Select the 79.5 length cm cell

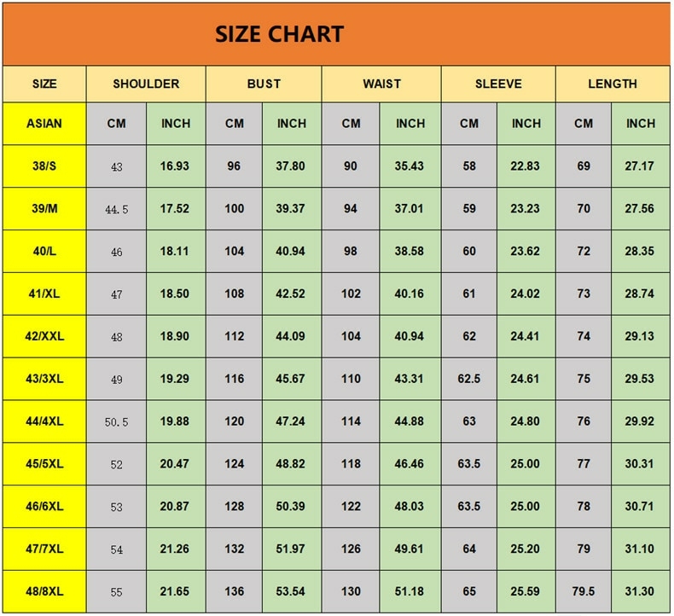584,591
